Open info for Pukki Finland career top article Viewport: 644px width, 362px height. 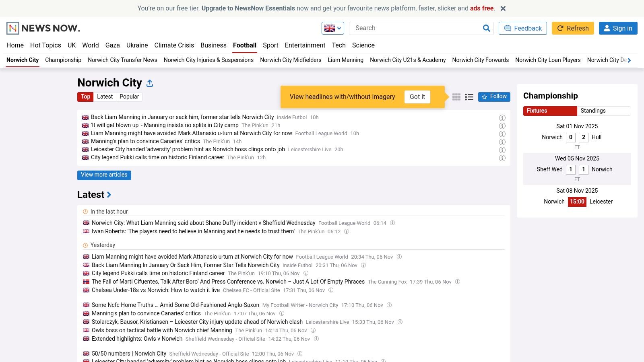[502, 158]
